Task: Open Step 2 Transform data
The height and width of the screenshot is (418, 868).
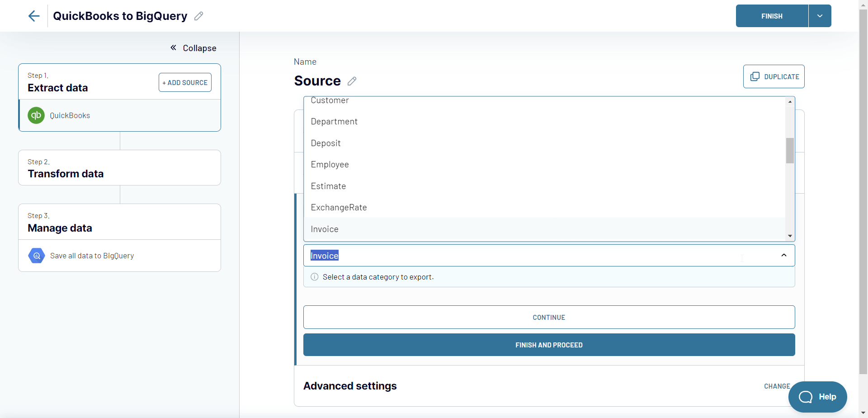Action: pyautogui.click(x=119, y=168)
